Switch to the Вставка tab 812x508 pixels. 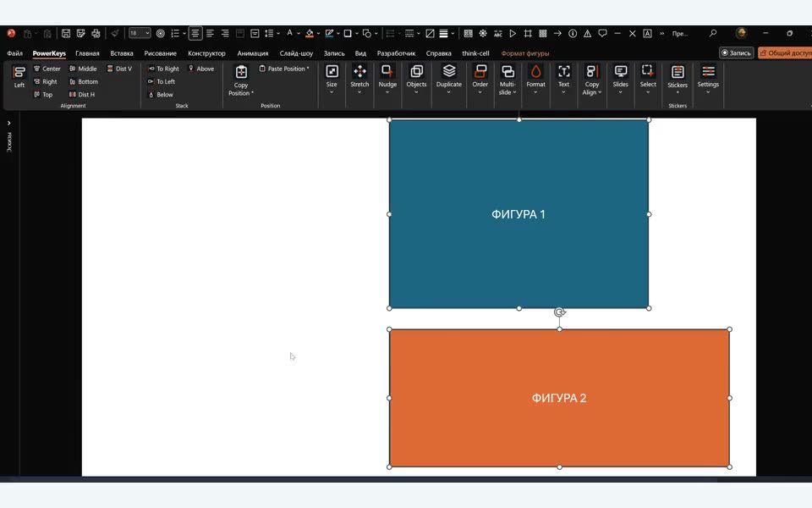click(x=122, y=53)
